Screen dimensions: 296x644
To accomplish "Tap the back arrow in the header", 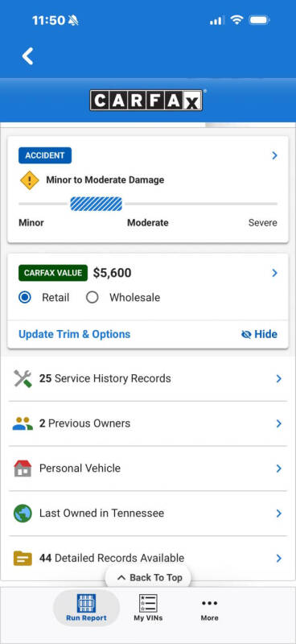I will click(27, 56).
